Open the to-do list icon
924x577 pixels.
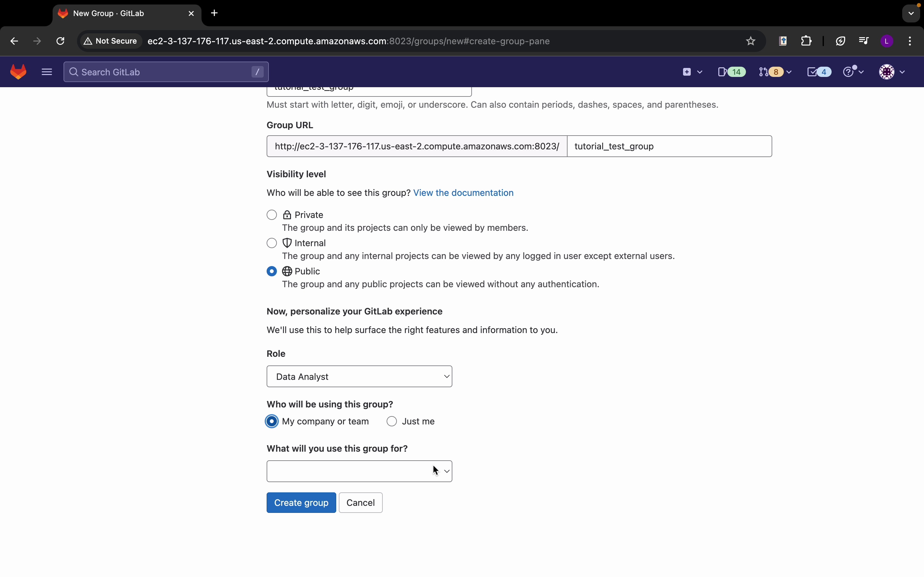[818, 72]
